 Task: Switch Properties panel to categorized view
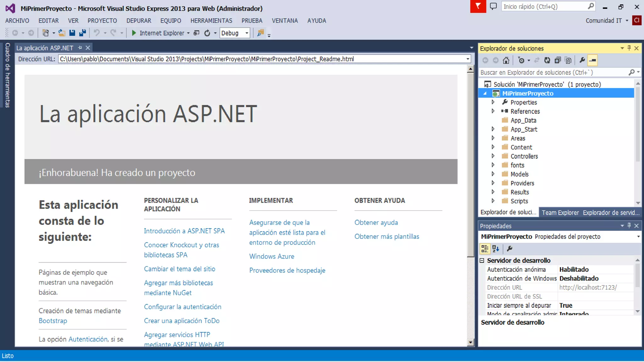tap(485, 249)
